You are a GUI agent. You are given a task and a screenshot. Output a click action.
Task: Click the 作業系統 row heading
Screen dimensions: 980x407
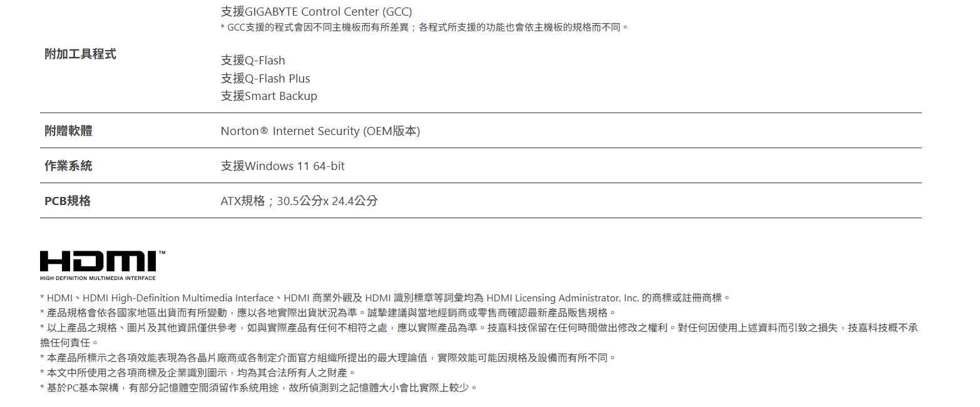pos(68,166)
